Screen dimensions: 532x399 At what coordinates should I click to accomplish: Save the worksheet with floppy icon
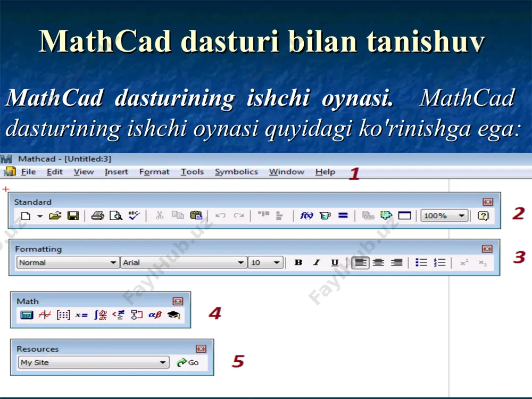[x=73, y=216]
